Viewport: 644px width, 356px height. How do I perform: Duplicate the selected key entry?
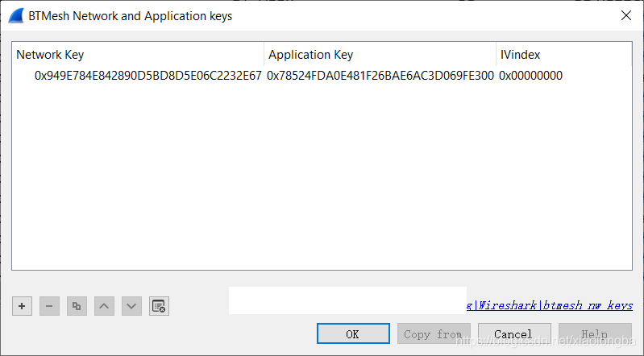[x=77, y=306]
